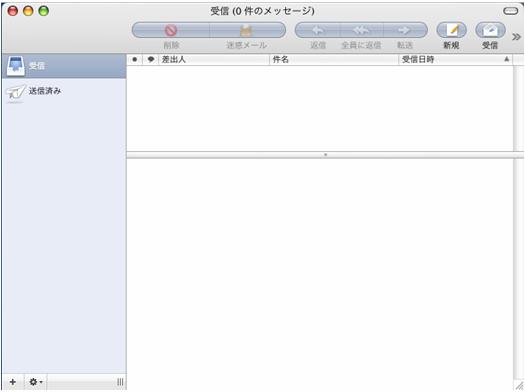Sort messages by 受信日時 column
This screenshot has height=392, width=525.
click(x=455, y=60)
